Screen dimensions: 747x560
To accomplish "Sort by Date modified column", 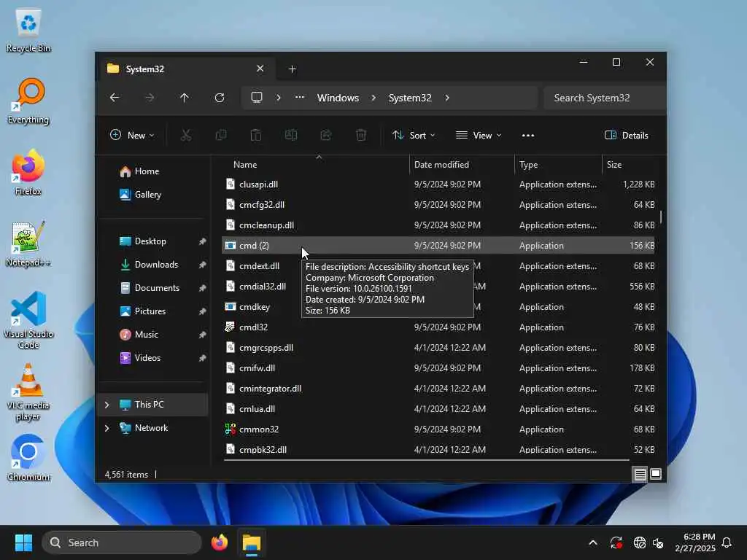I will [441, 165].
